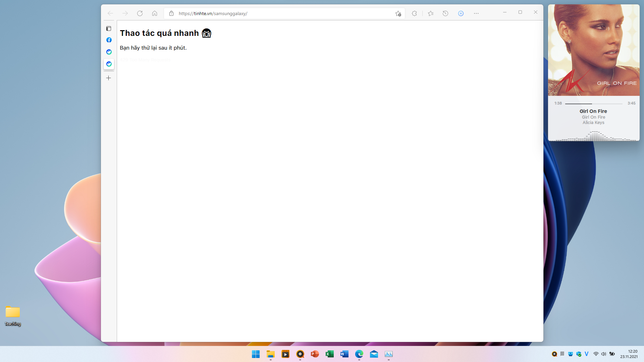Add a new tab with plus button
This screenshot has width=644, height=362.
tap(109, 78)
